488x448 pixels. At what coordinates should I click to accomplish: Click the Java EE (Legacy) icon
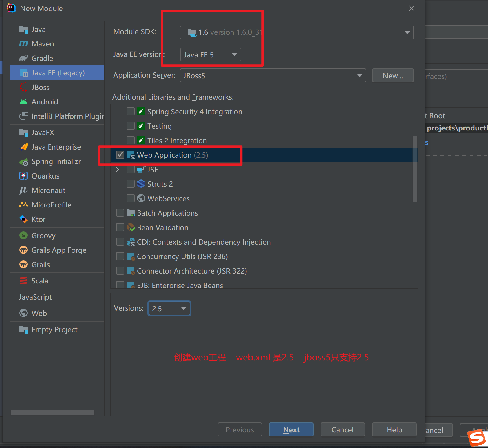[x=23, y=73]
